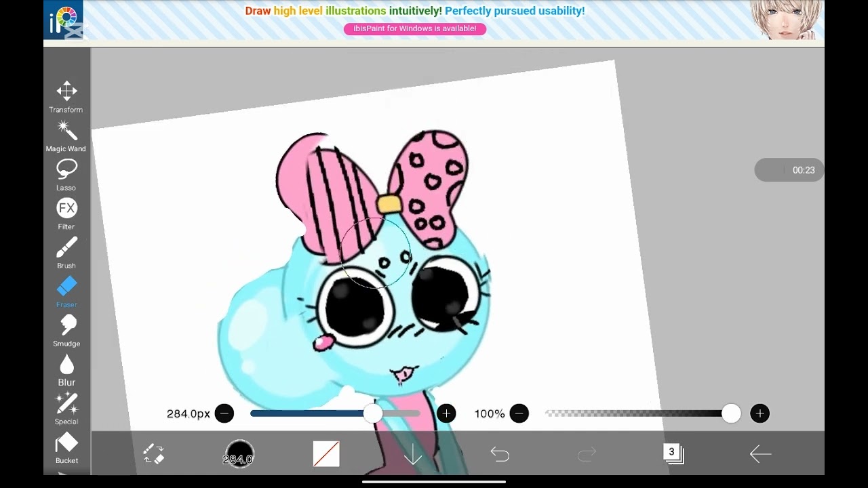
Task: Open the Special tool
Action: click(66, 409)
